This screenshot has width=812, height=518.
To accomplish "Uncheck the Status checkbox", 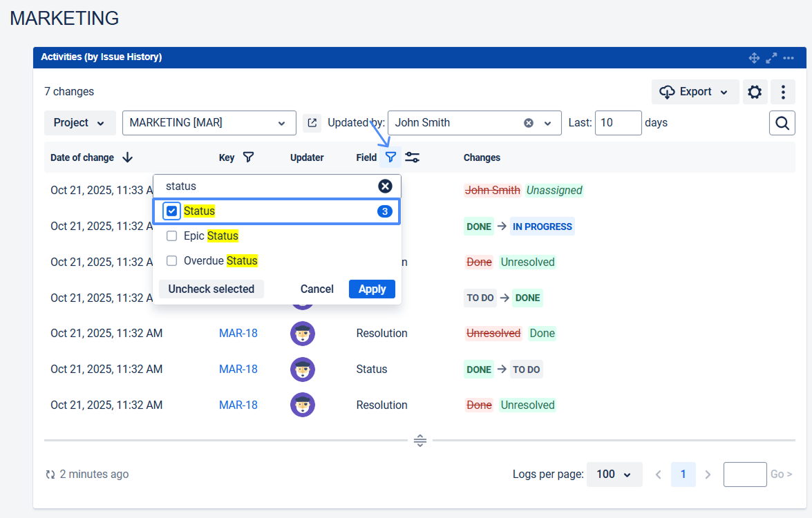I will [x=172, y=211].
